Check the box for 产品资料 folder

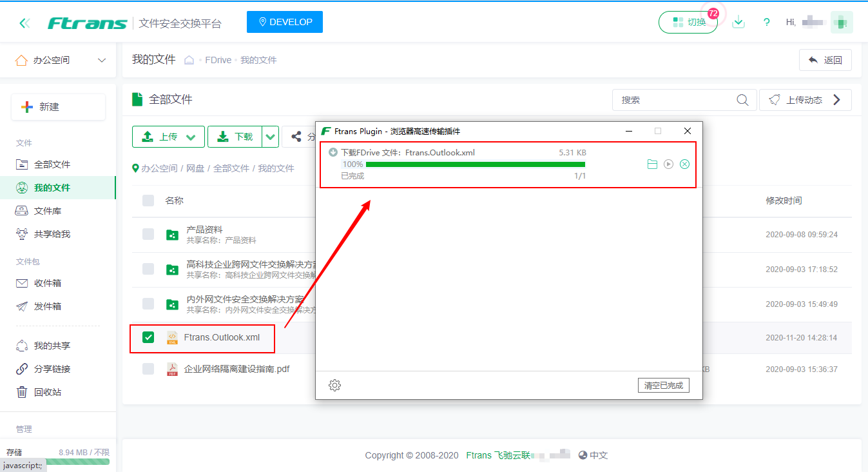[148, 234]
